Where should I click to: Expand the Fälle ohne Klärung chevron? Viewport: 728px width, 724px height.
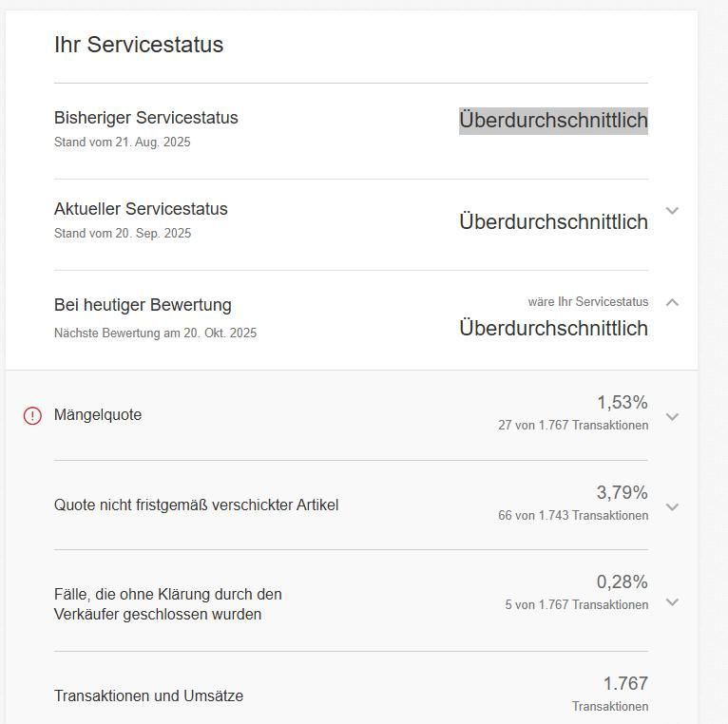point(672,601)
